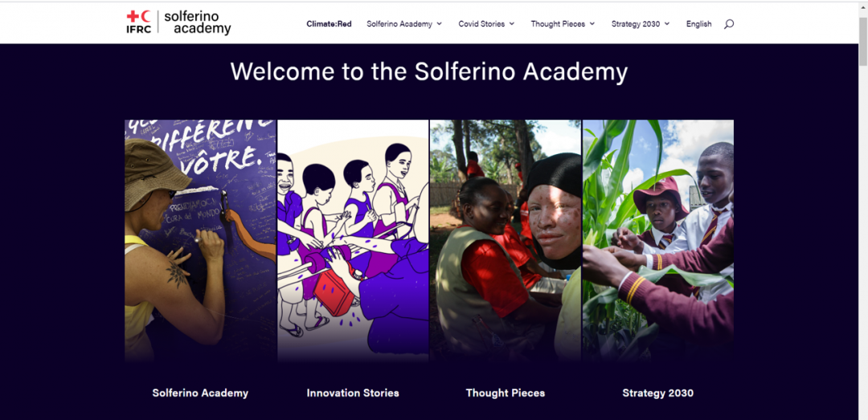Click the IFRC Solferino Academy logo

(x=178, y=22)
